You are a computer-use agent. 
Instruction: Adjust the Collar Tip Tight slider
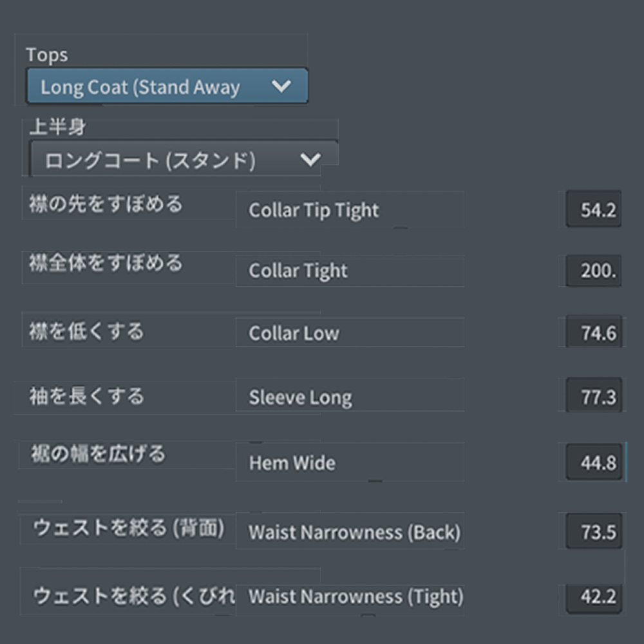pos(351,209)
